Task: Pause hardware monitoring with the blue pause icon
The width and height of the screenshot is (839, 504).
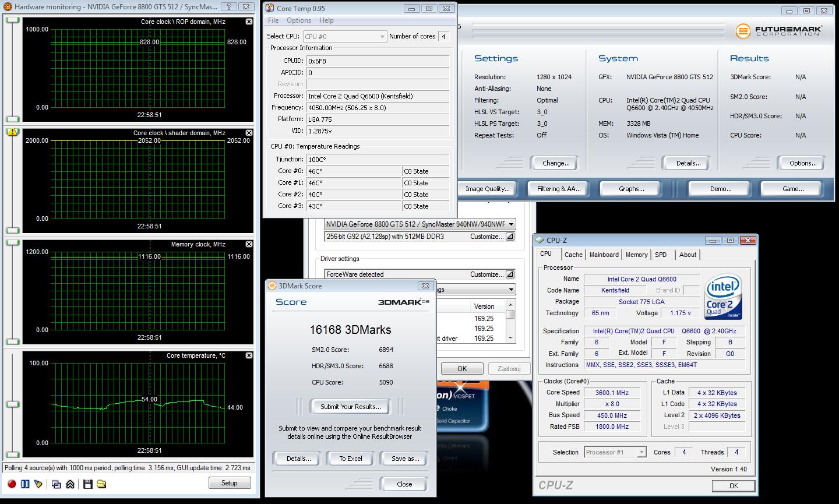Action: [25, 484]
